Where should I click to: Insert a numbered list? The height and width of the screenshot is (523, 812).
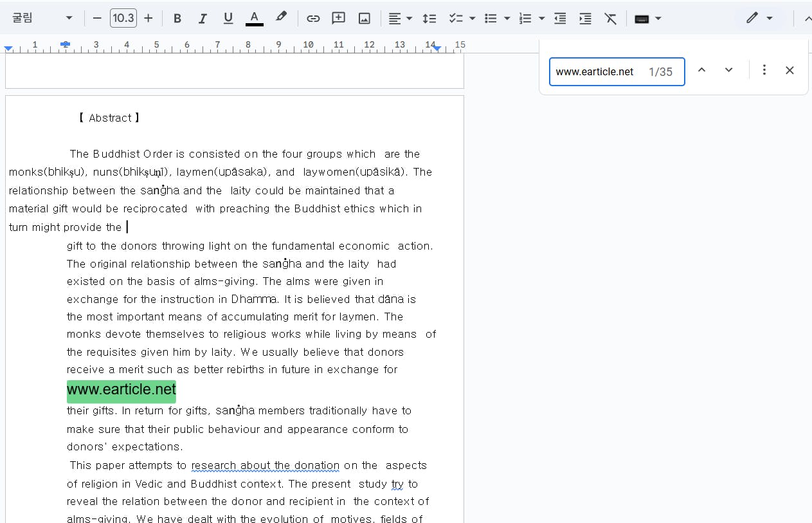coord(525,19)
